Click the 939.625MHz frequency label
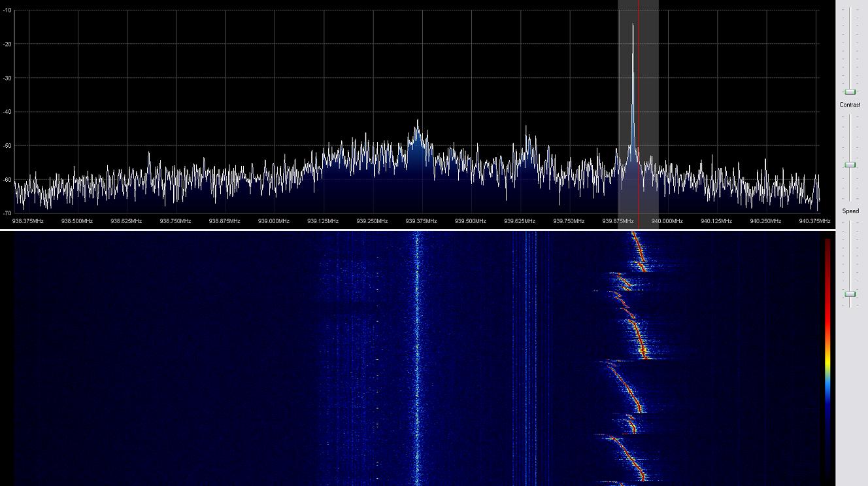This screenshot has width=868, height=486. [x=520, y=221]
